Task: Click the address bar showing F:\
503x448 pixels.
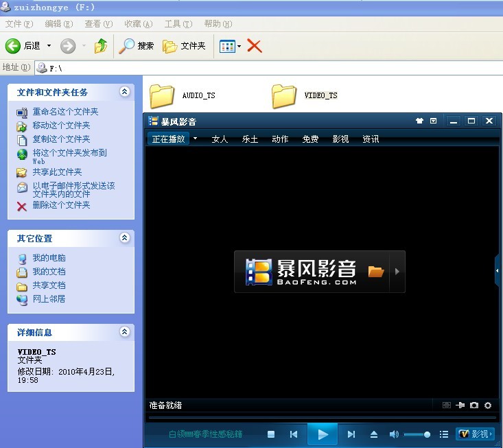Action: 268,68
